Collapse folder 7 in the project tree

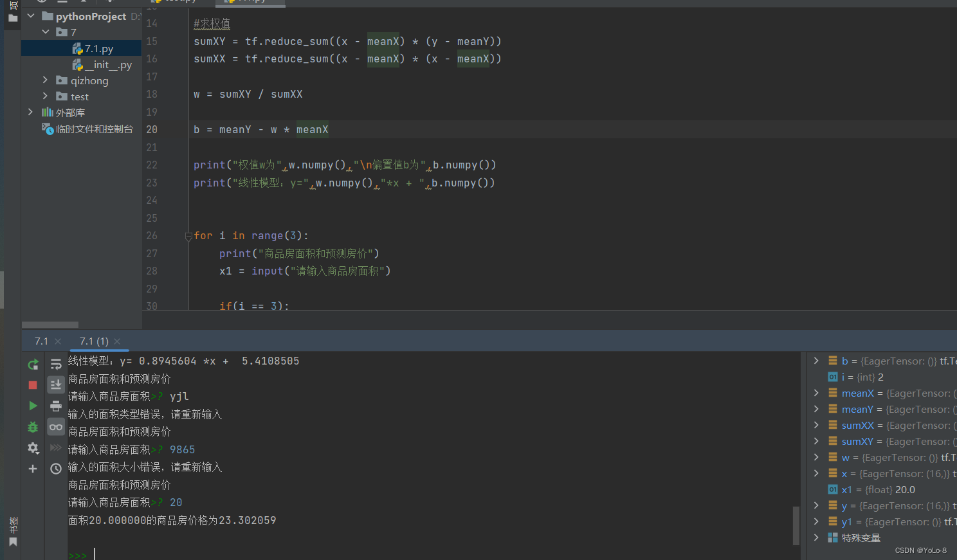[46, 32]
